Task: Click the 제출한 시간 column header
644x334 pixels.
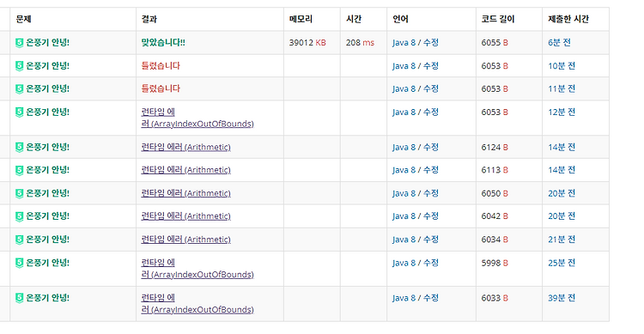Action: coord(568,19)
